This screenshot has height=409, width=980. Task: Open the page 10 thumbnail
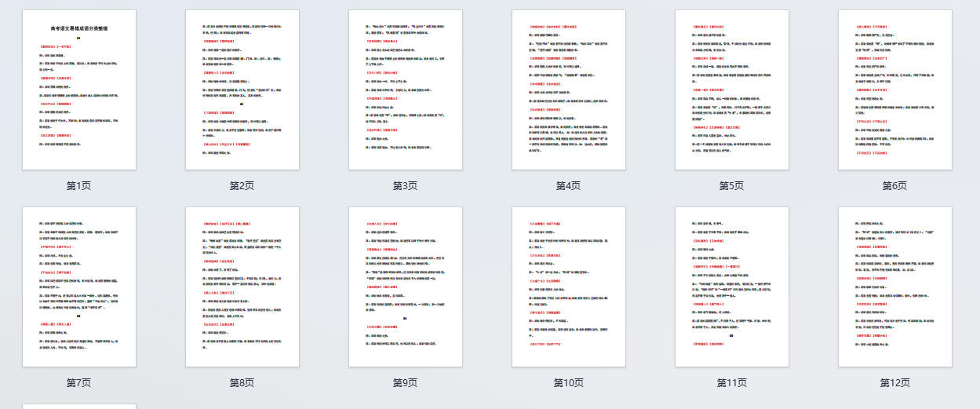(x=568, y=287)
